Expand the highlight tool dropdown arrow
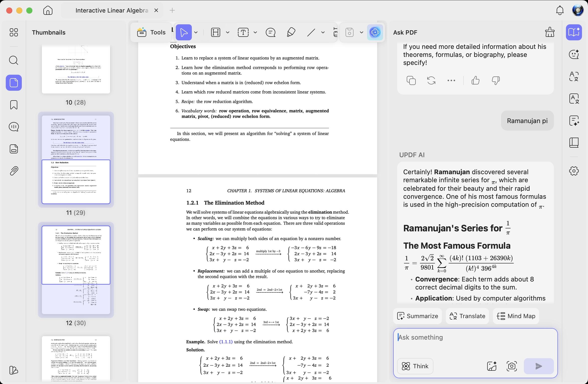588x384 pixels. click(228, 32)
